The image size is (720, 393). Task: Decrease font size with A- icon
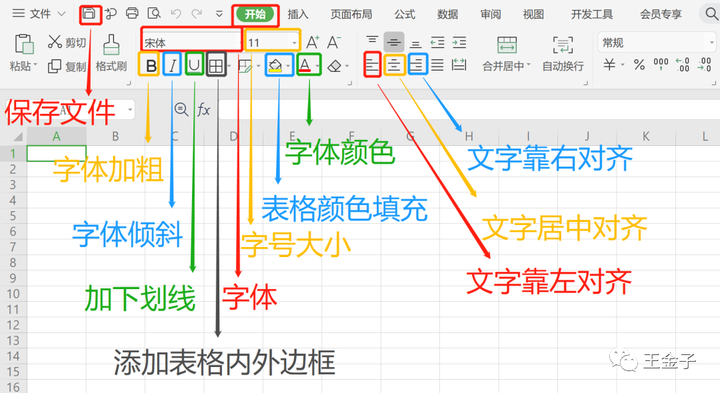[334, 42]
